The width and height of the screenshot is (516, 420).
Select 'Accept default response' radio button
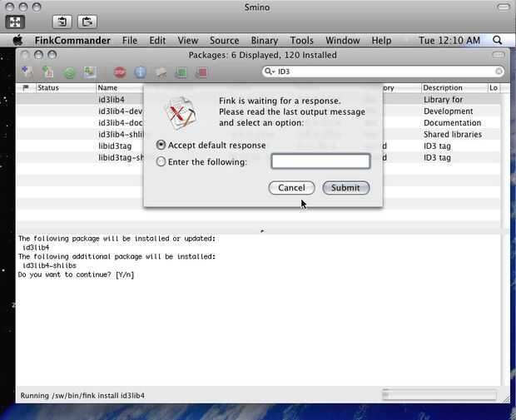point(161,145)
